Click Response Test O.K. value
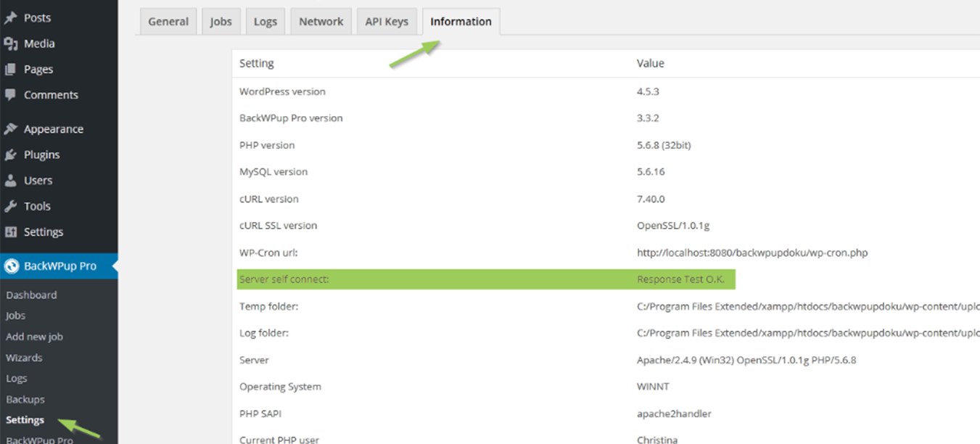Image resolution: width=980 pixels, height=444 pixels. (x=680, y=279)
